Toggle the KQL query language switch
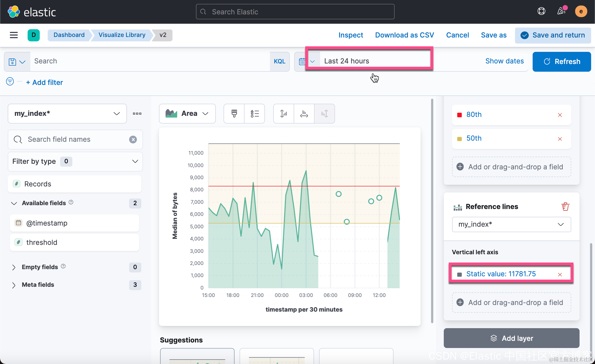 pos(279,61)
